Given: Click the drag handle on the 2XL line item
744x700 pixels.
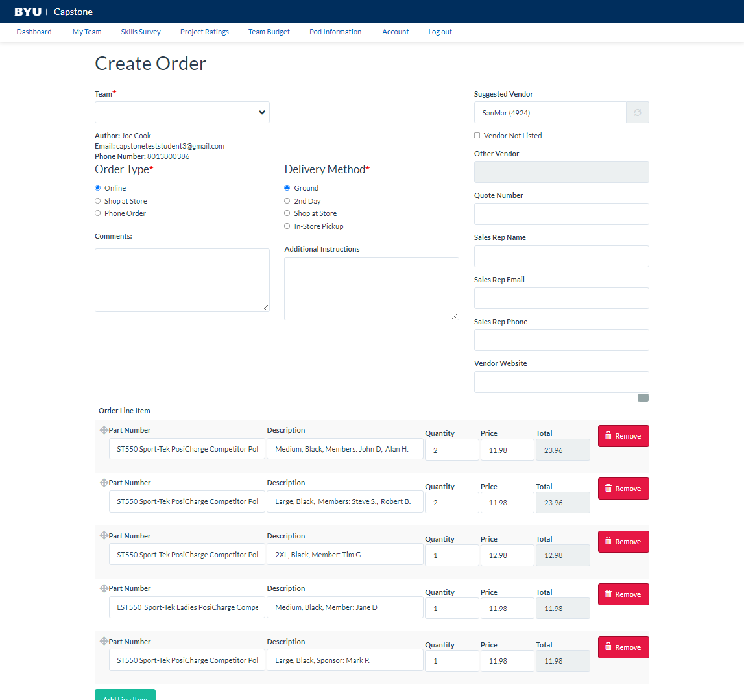Looking at the screenshot, I should click(103, 536).
